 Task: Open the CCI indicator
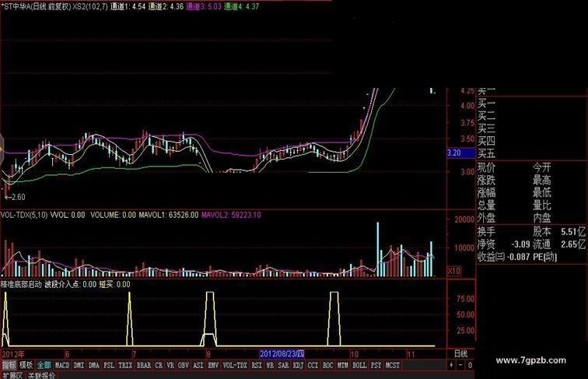[313, 365]
